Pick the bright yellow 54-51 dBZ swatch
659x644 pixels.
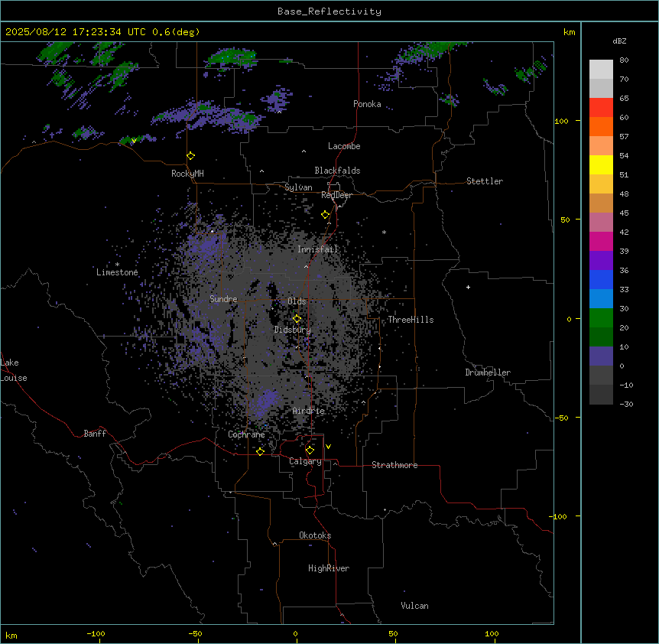pos(601,165)
